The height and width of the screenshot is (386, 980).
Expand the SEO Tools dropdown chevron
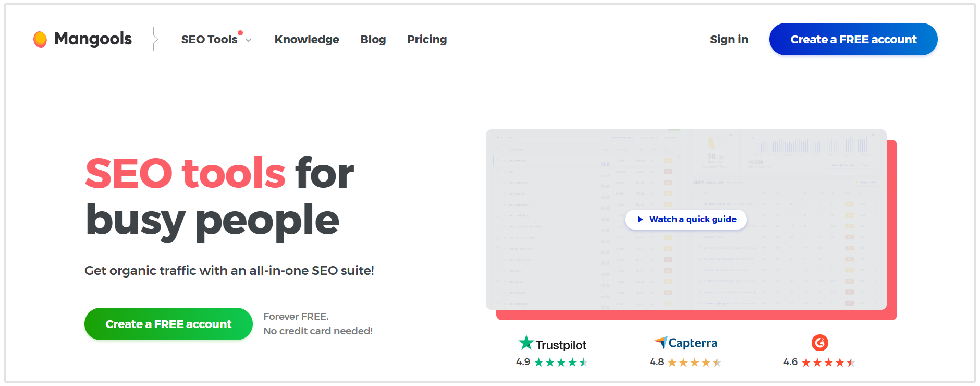pos(249,40)
